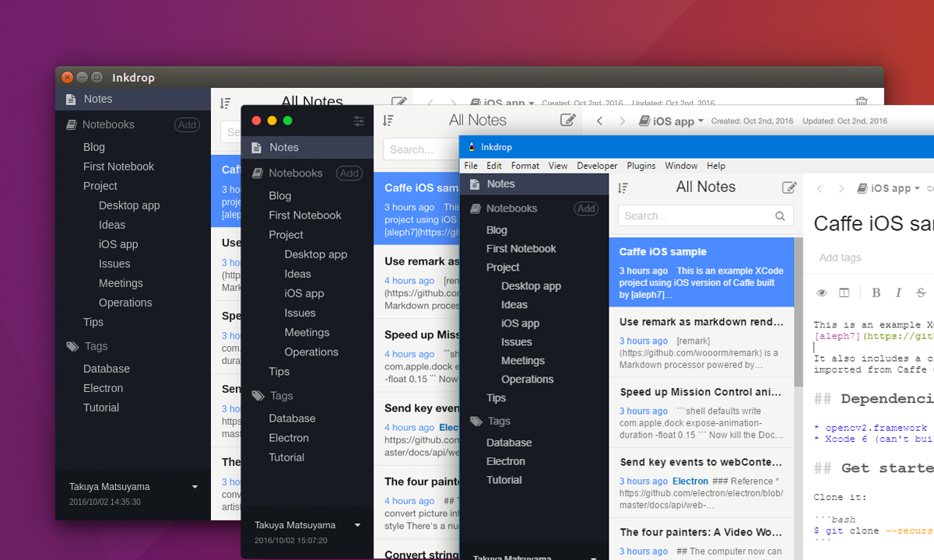Open the Meetings notebook in macOS window

point(307,332)
